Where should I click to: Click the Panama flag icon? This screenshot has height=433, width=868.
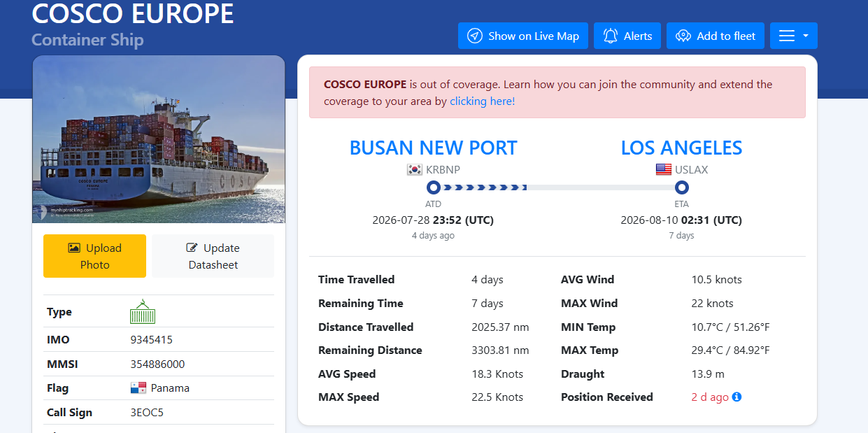[x=138, y=388]
